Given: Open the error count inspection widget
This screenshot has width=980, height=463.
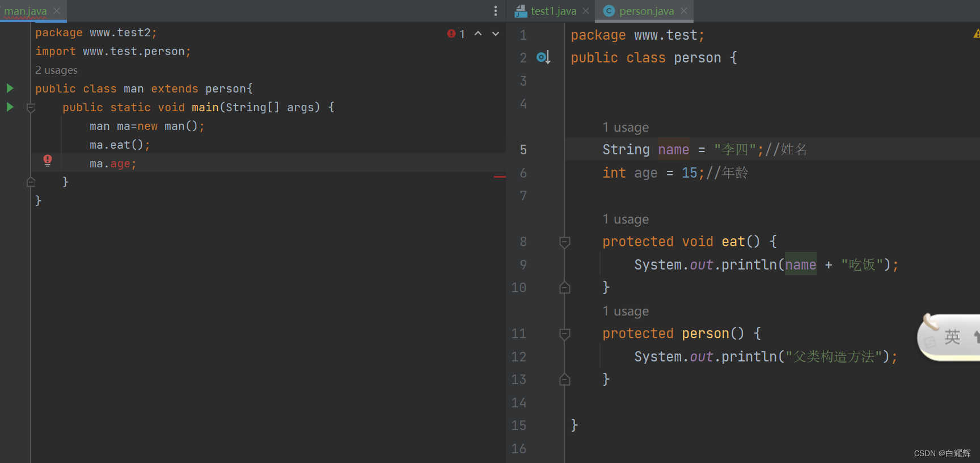Looking at the screenshot, I should point(456,33).
